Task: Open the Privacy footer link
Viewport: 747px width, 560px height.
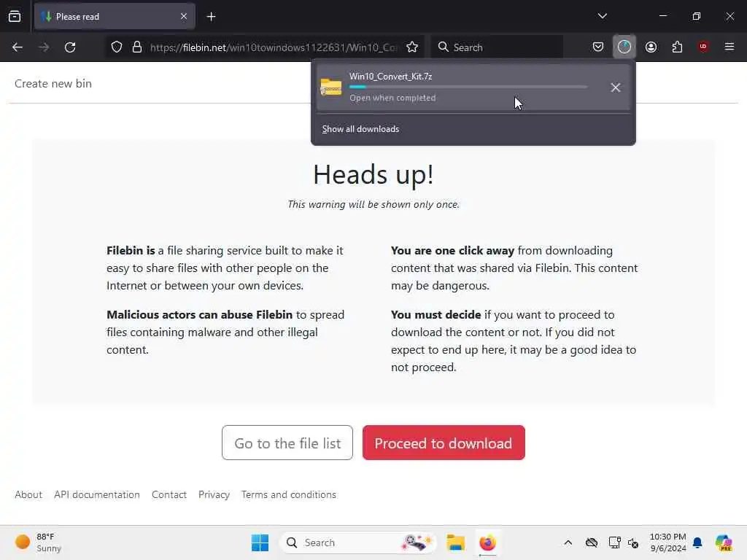Action: [x=214, y=495]
